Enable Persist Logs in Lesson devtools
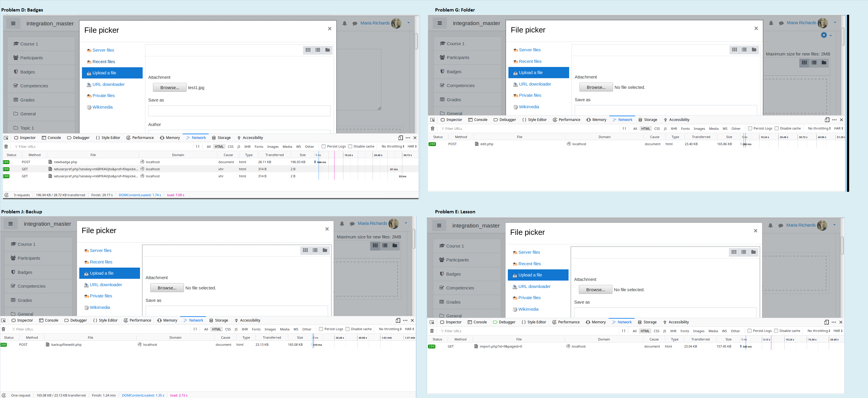Image resolution: width=868 pixels, height=398 pixels. click(x=750, y=331)
